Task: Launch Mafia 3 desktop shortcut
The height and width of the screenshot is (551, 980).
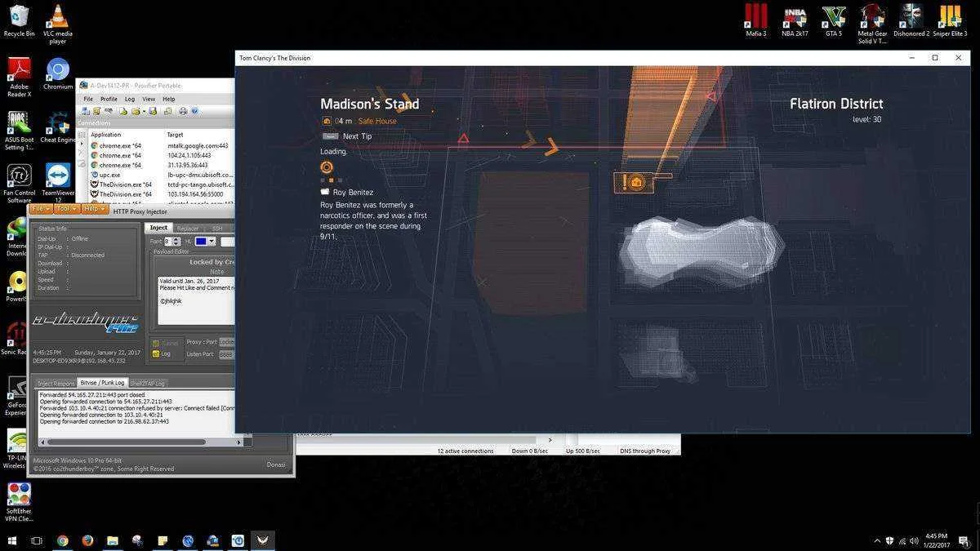Action: click(755, 20)
